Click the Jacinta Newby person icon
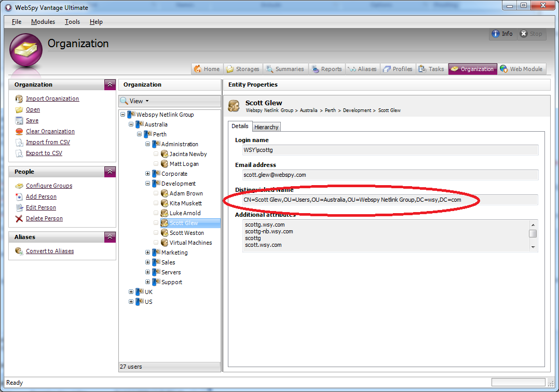Viewport: 559px width, 392px height. (165, 154)
